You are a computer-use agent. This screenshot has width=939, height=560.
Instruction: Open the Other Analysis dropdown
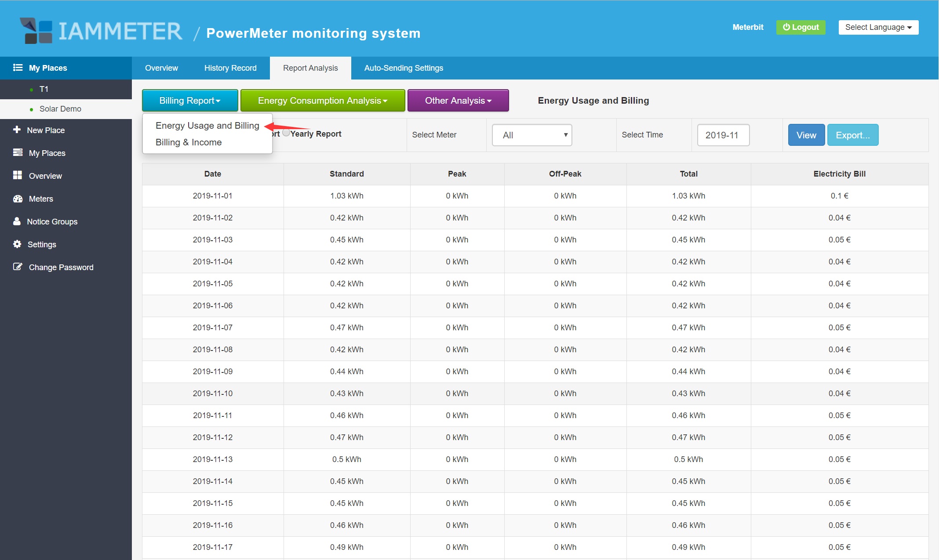coord(458,101)
